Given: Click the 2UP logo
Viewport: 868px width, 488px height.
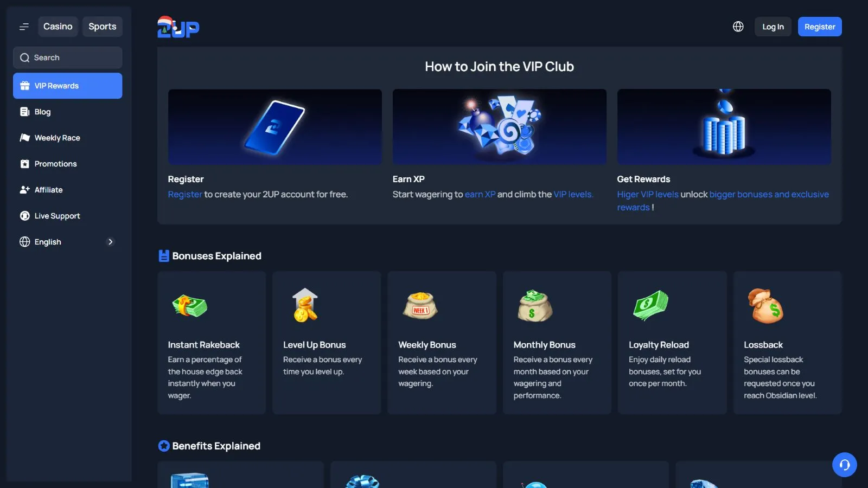Looking at the screenshot, I should pos(178,27).
